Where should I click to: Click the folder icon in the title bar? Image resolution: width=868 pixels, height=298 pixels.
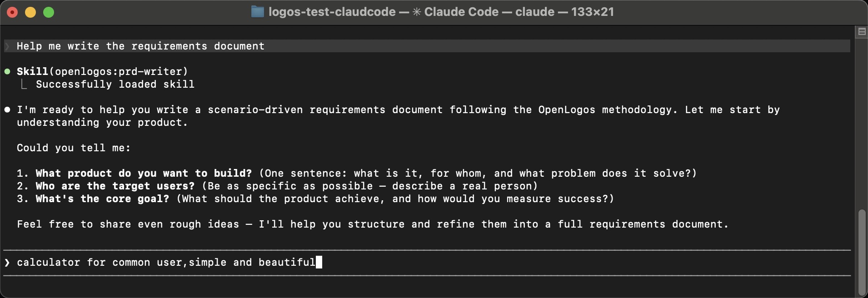[258, 12]
